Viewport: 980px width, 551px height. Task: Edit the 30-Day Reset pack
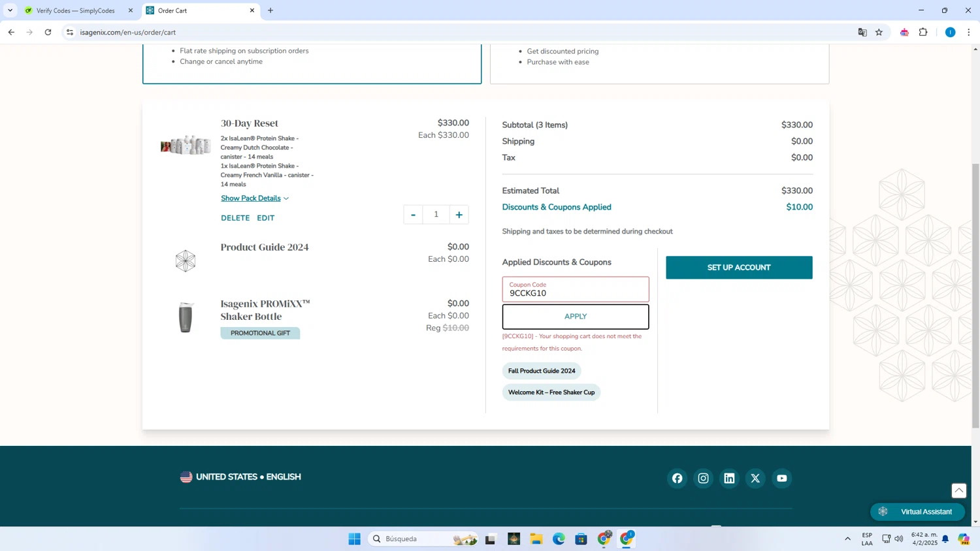pyautogui.click(x=265, y=218)
